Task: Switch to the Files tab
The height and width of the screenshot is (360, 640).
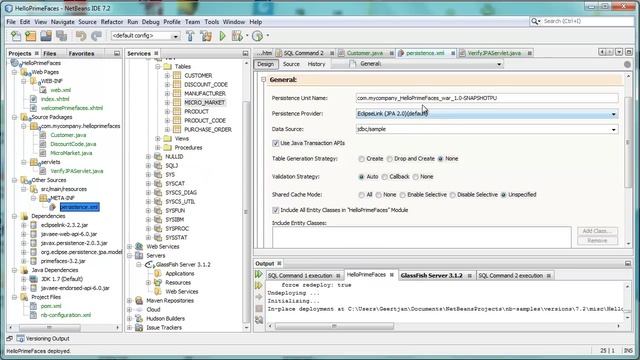Action: pos(50,53)
